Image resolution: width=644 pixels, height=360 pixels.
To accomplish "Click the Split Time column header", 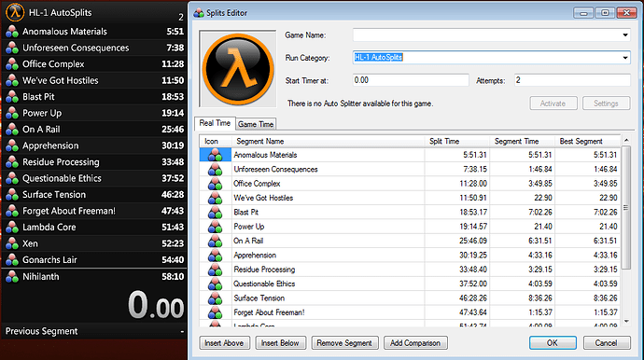I will [x=457, y=141].
